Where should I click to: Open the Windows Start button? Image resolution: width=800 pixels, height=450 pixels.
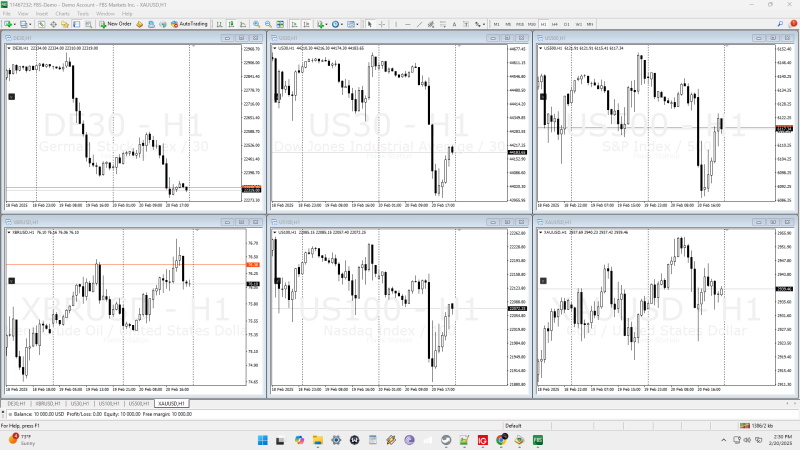263,440
